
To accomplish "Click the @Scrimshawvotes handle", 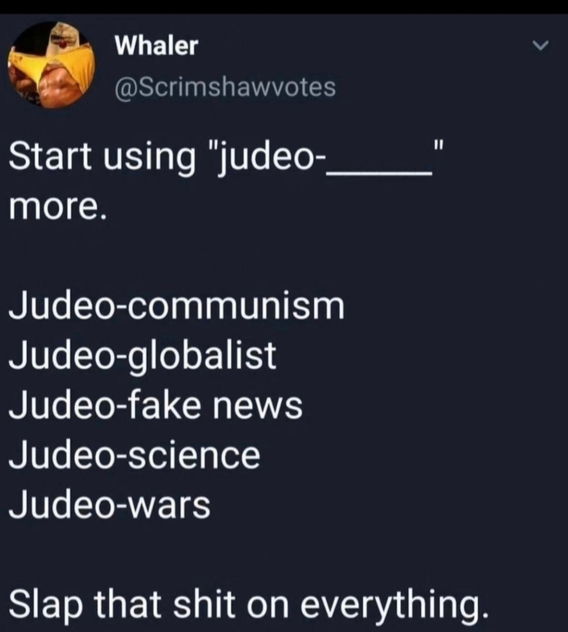I will click(225, 87).
